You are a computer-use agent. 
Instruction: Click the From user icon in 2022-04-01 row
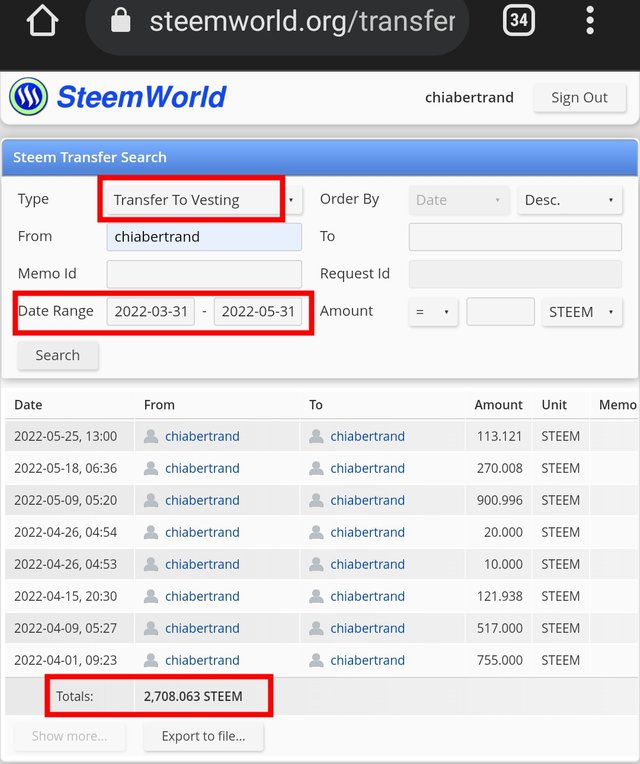tap(151, 660)
